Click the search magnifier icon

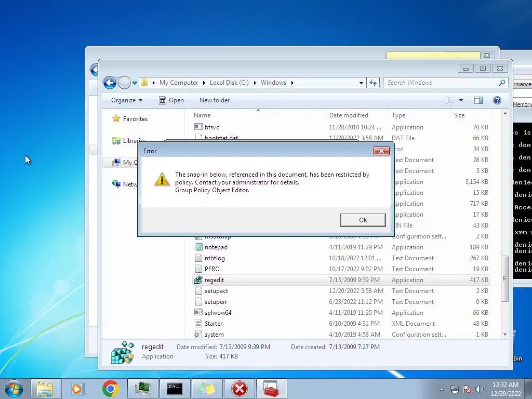point(502,83)
